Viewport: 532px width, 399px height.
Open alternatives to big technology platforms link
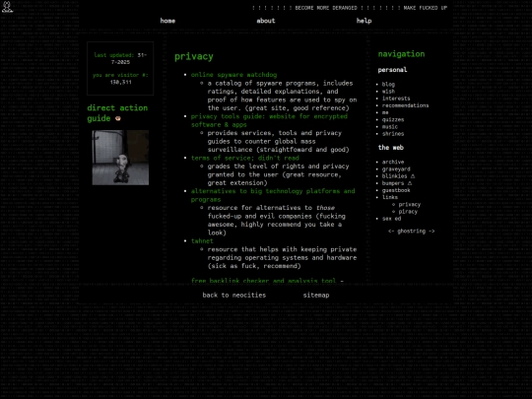(273, 195)
